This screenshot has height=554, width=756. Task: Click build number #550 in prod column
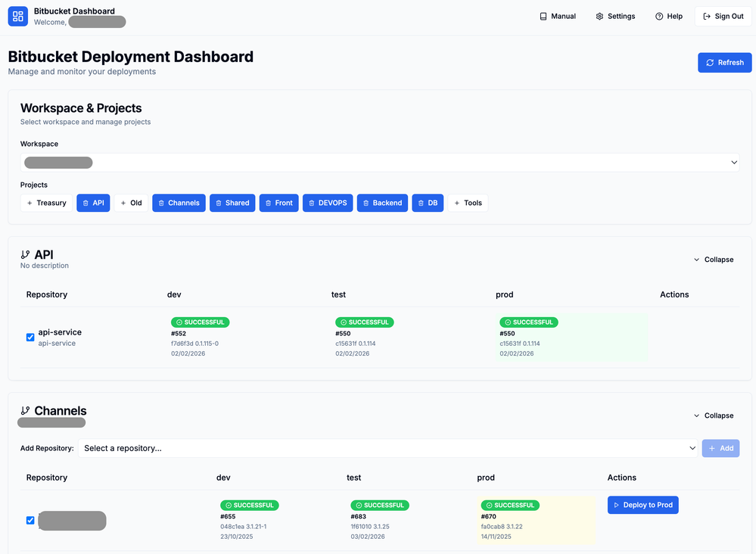(x=507, y=334)
